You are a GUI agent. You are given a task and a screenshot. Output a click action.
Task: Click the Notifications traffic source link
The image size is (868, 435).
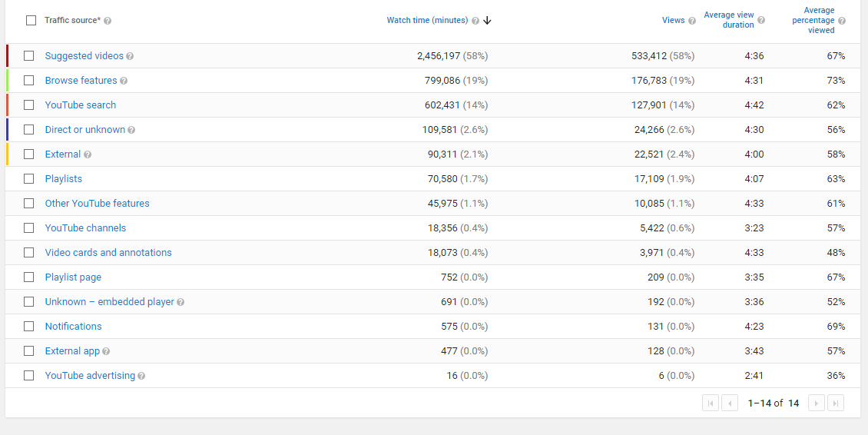pyautogui.click(x=73, y=327)
